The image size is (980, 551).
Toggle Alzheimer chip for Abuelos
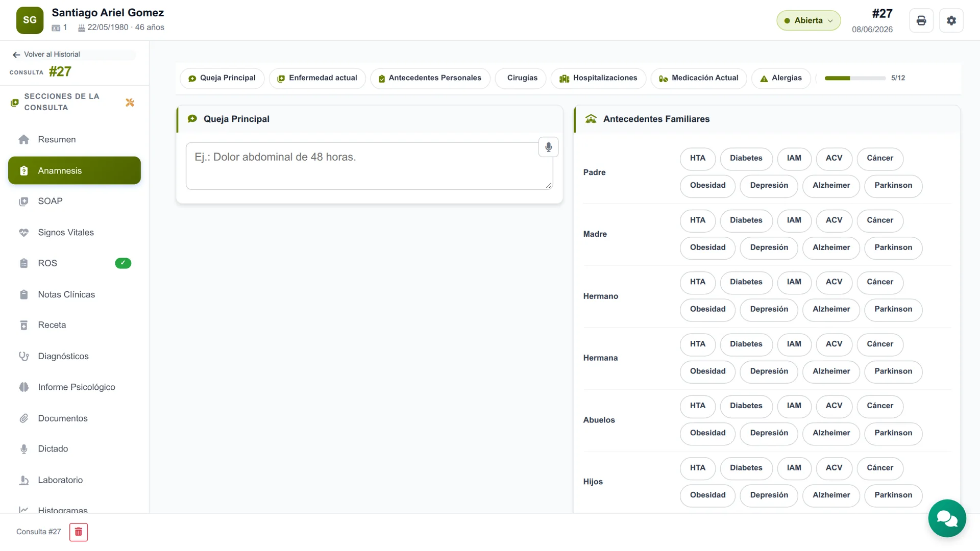tap(831, 433)
